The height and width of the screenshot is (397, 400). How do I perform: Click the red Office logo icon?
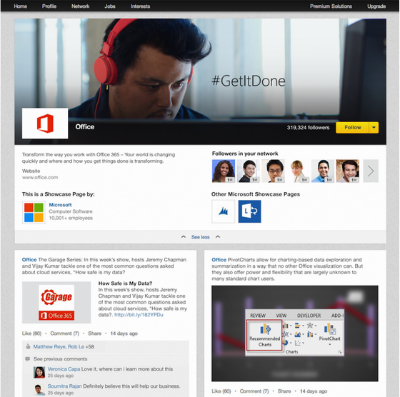(x=45, y=123)
